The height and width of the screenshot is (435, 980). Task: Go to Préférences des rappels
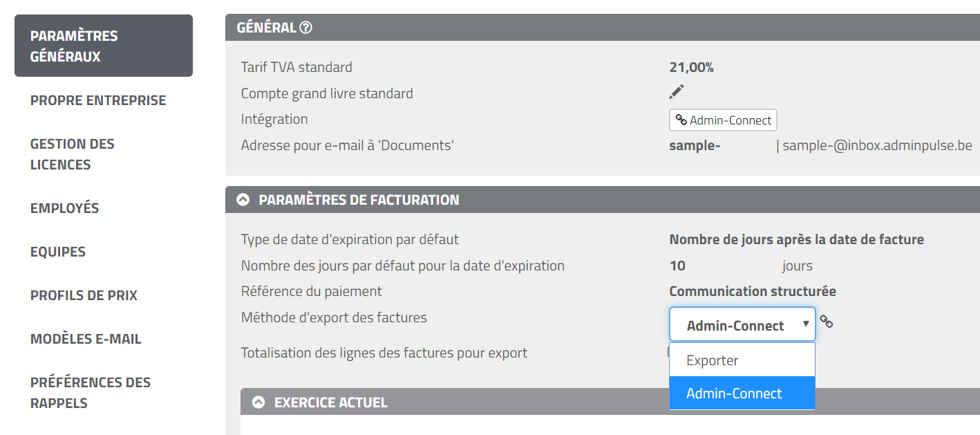click(x=91, y=392)
